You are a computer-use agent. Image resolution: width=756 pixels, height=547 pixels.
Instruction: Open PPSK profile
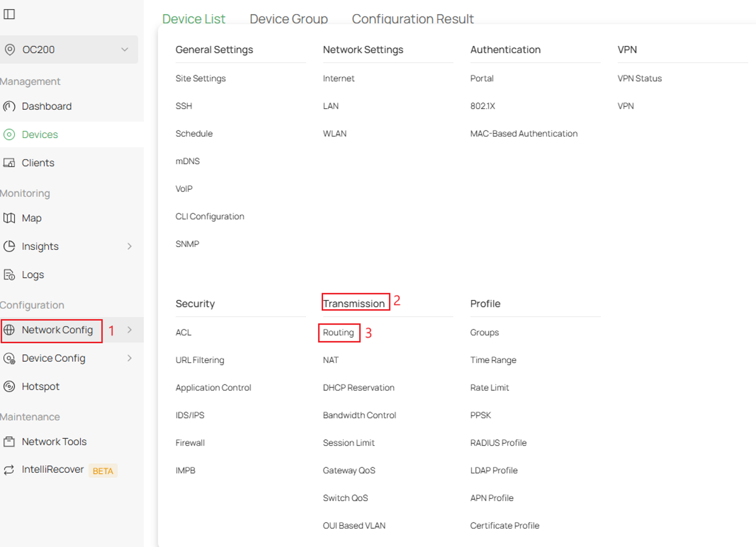481,415
